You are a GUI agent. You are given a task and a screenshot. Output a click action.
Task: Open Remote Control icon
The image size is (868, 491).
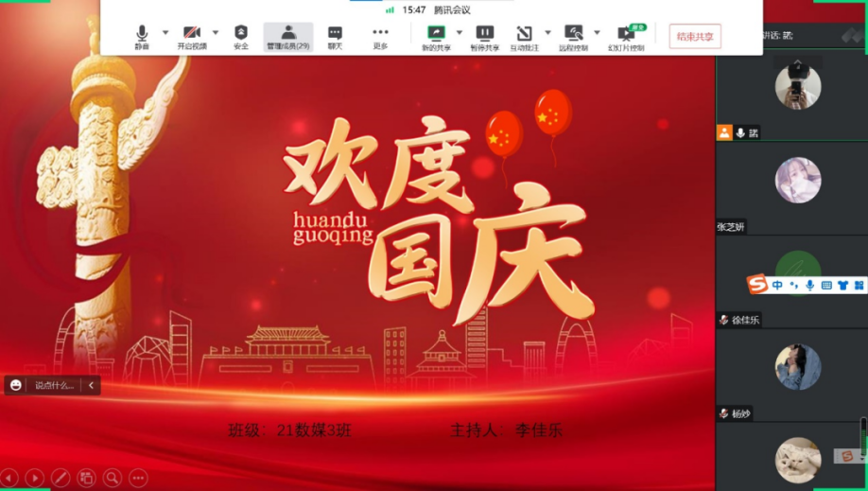pos(573,37)
